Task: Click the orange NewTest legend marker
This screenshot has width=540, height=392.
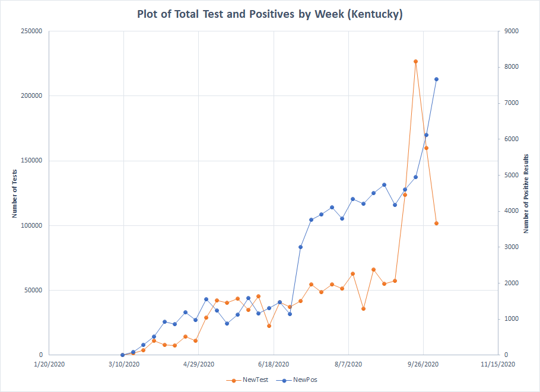Action: tap(234, 380)
